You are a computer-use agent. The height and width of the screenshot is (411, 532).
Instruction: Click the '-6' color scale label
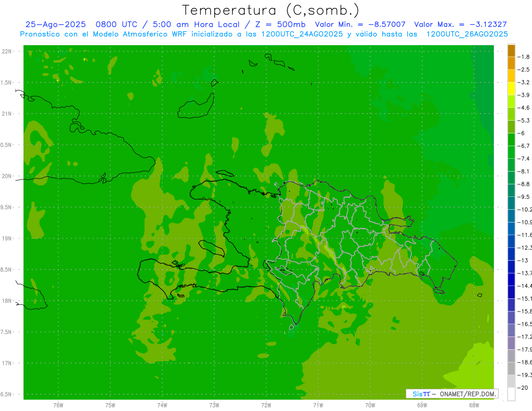(521, 133)
